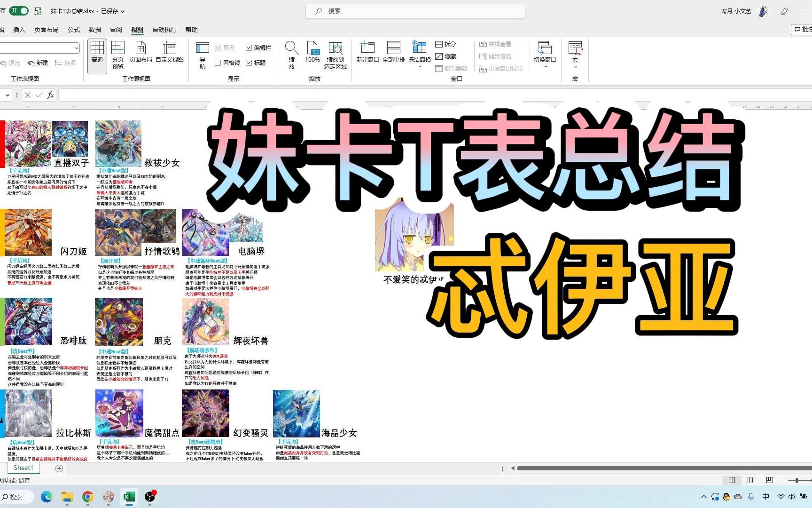The image size is (812, 508).
Task: Click the account name 寒月 小文艺
Action: click(x=736, y=11)
